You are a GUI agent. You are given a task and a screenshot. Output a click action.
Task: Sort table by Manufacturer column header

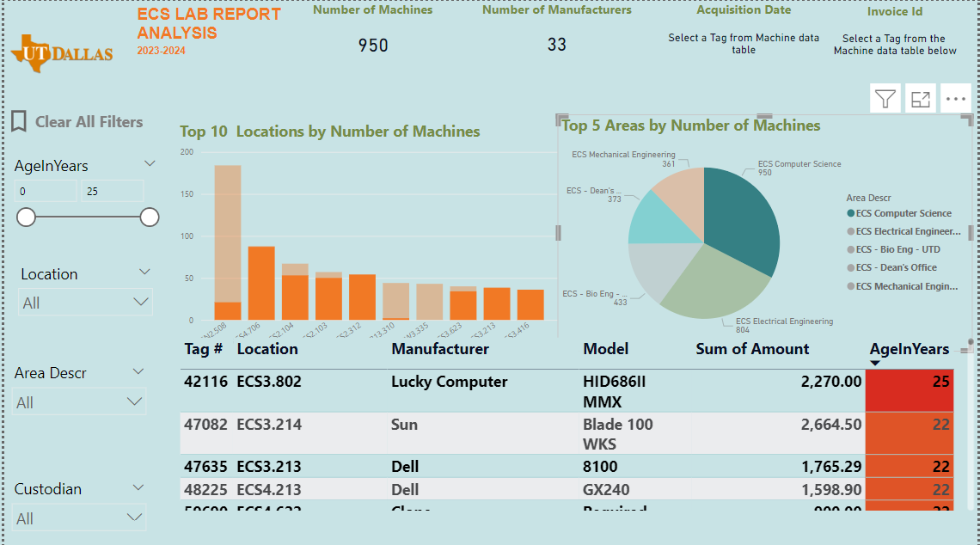pyautogui.click(x=440, y=349)
